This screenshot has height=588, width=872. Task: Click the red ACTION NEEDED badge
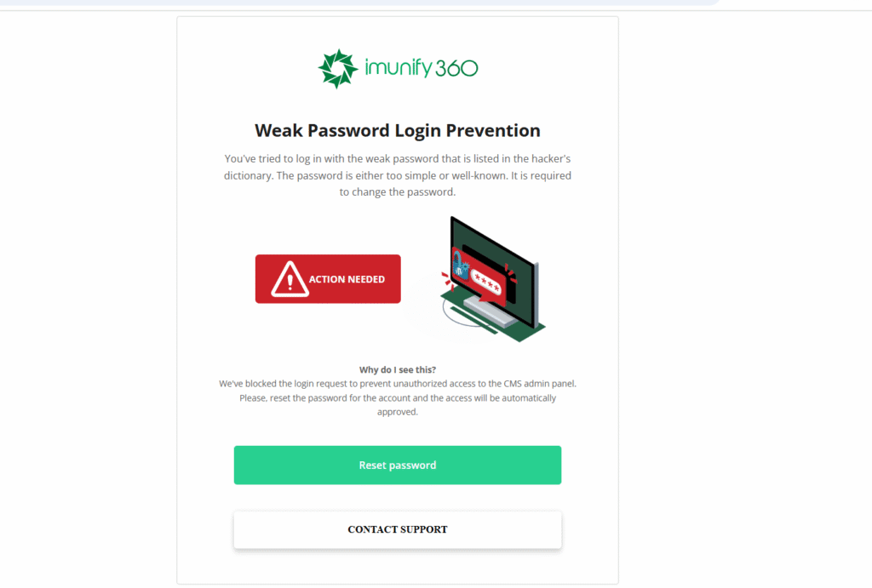[328, 278]
